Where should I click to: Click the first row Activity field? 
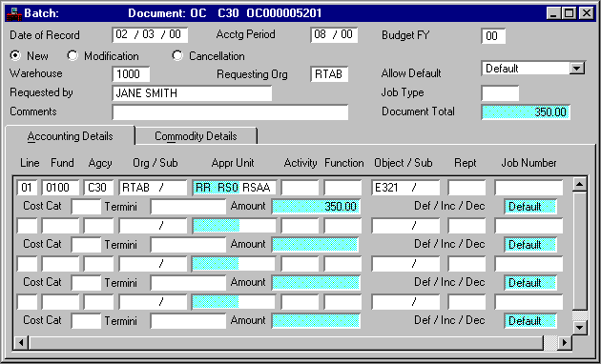(300, 188)
